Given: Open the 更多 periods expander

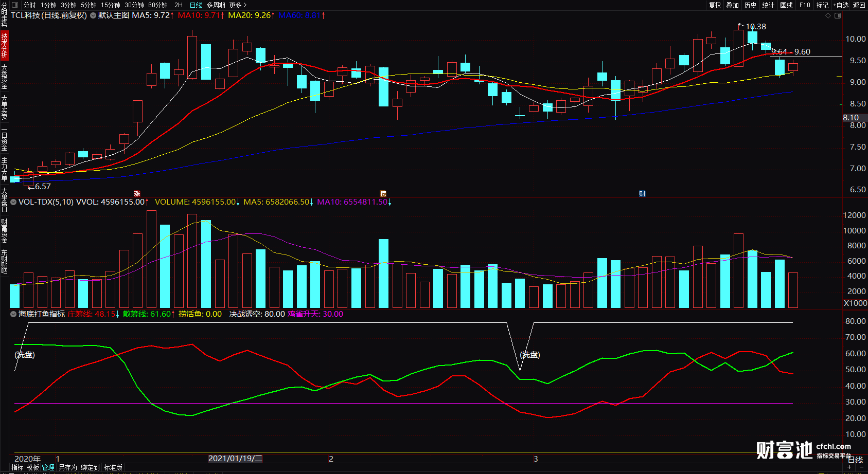Looking at the screenshot, I should (x=238, y=5).
